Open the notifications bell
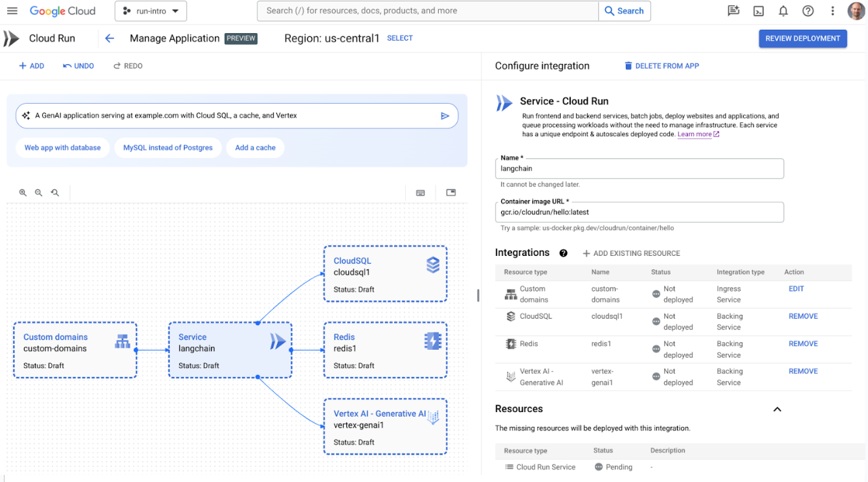Image resolution: width=868 pixels, height=482 pixels. [x=783, y=11]
